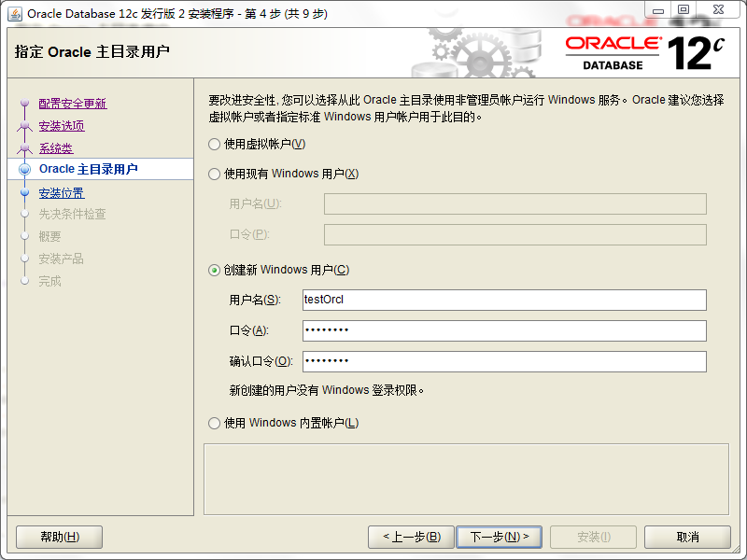747x560 pixels.
Task: Click the existing user 用户名(U) field
Action: (x=515, y=204)
